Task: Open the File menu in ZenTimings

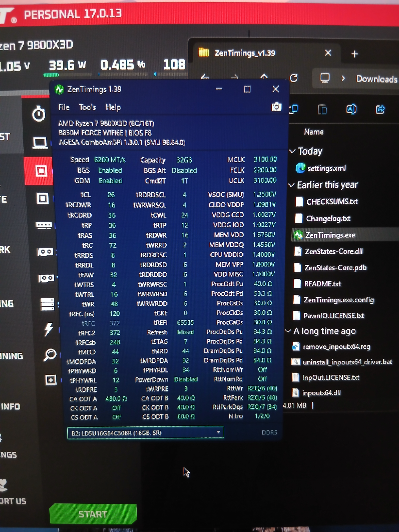Action: (64, 107)
